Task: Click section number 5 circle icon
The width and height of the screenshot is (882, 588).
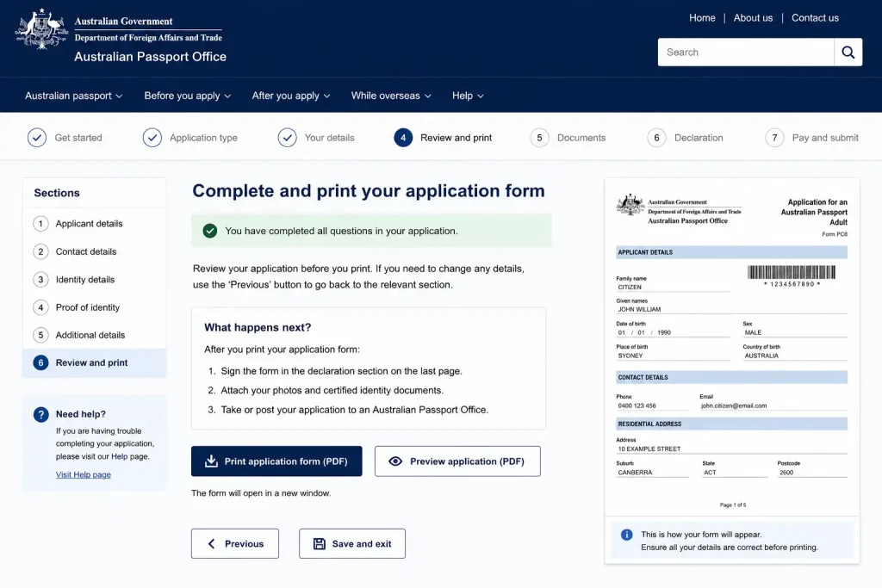Action: pyautogui.click(x=40, y=335)
